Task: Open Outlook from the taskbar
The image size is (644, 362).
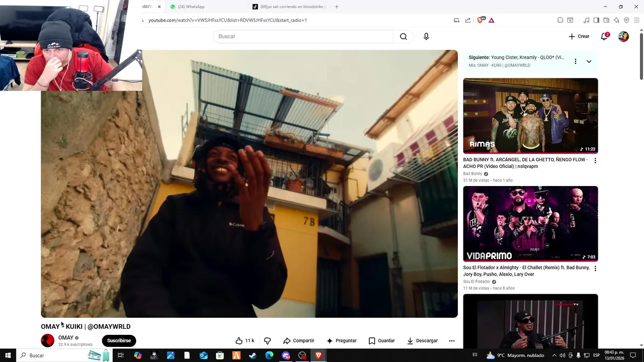Action: (203, 355)
